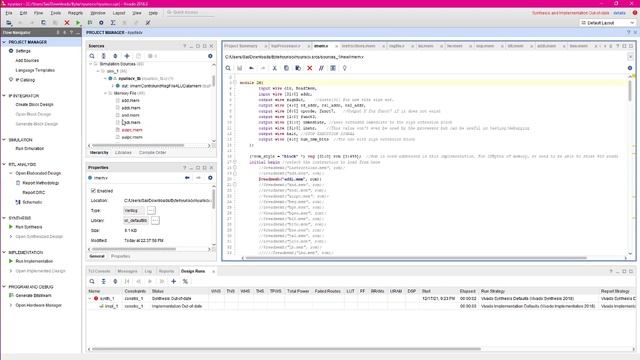Click the lightbulb language templates icon
The width and height of the screenshot is (640, 360).
tap(344, 68)
